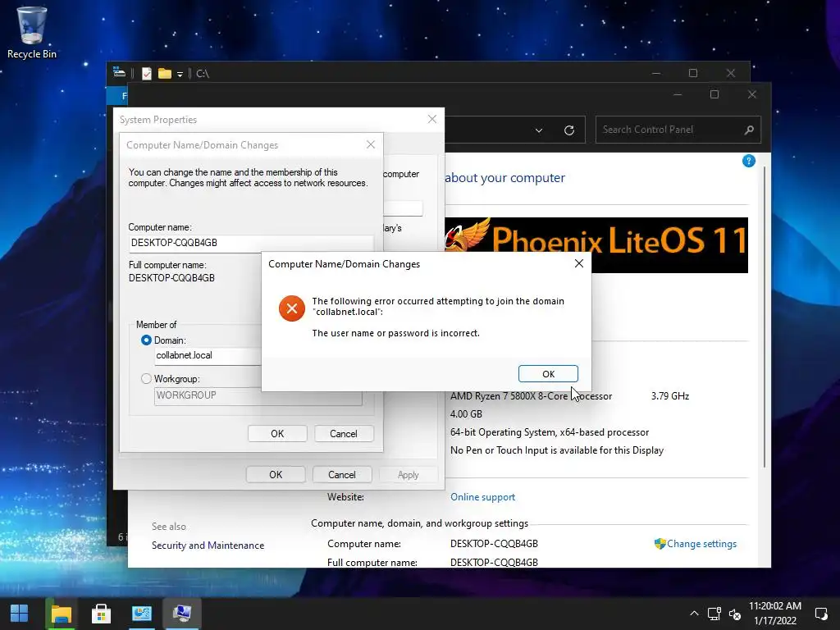Screen dimensions: 840x630
Task: Close the Control Panel System window
Action: (751, 94)
